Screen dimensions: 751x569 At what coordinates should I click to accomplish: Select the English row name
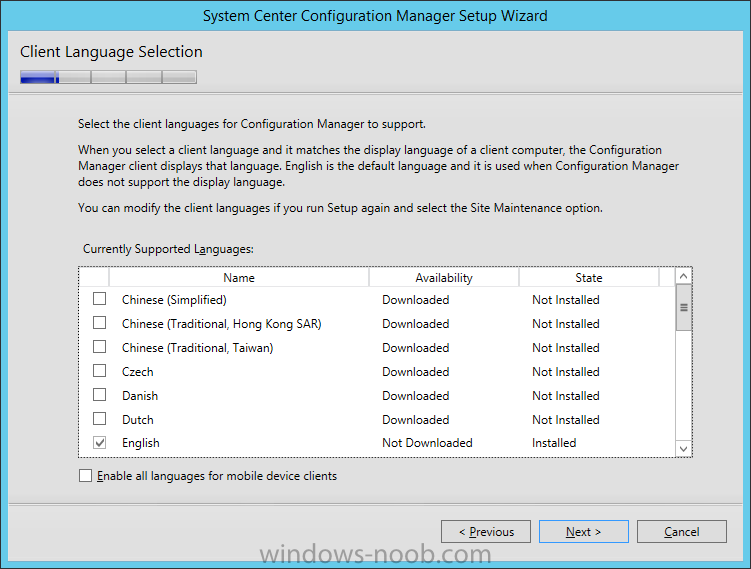click(x=141, y=443)
